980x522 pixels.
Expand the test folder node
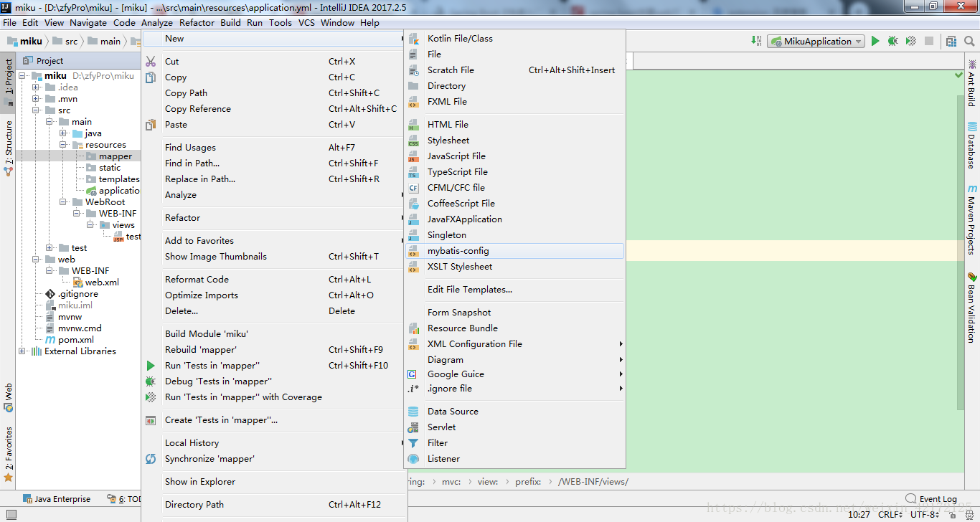pos(50,248)
